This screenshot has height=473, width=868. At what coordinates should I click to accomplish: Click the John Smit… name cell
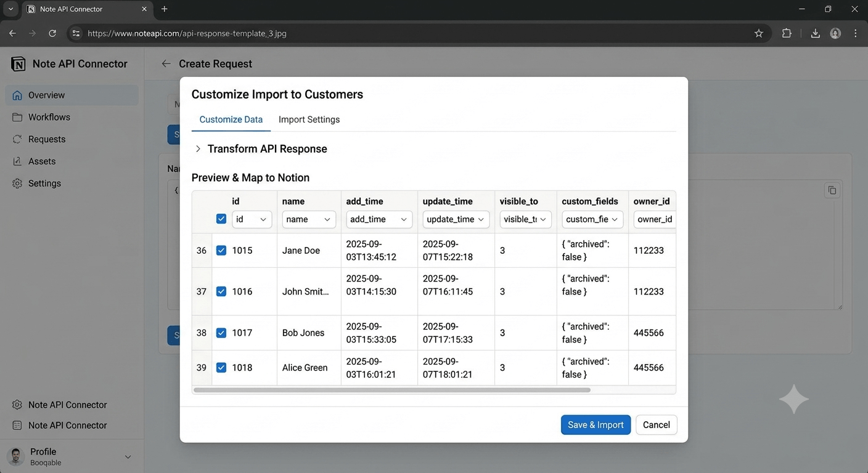pyautogui.click(x=309, y=291)
